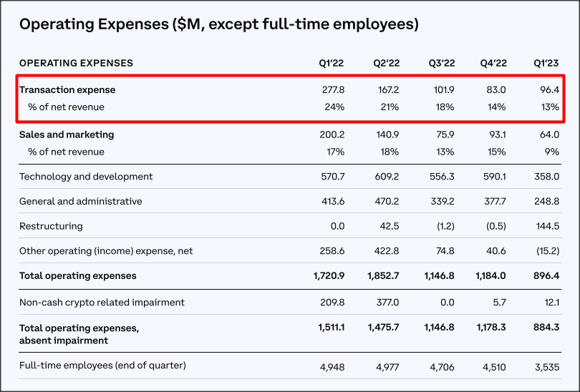
Task: Click the OPERATING EXPENSES table heading
Action: pyautogui.click(x=76, y=63)
